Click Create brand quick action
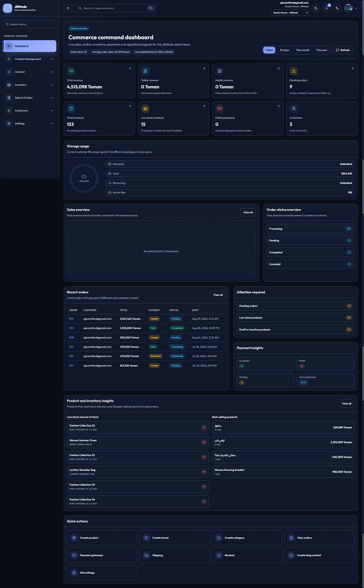364x588 pixels. 174,538
